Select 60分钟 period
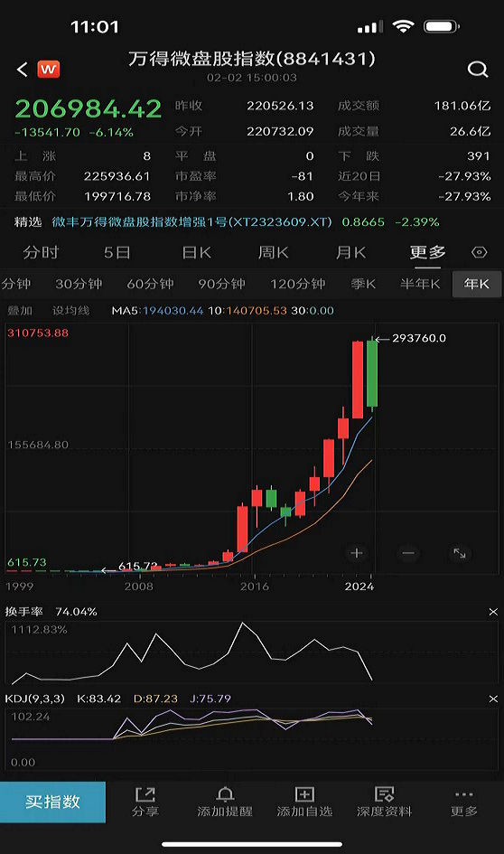Viewport: 504px width, 854px height. tap(150, 284)
